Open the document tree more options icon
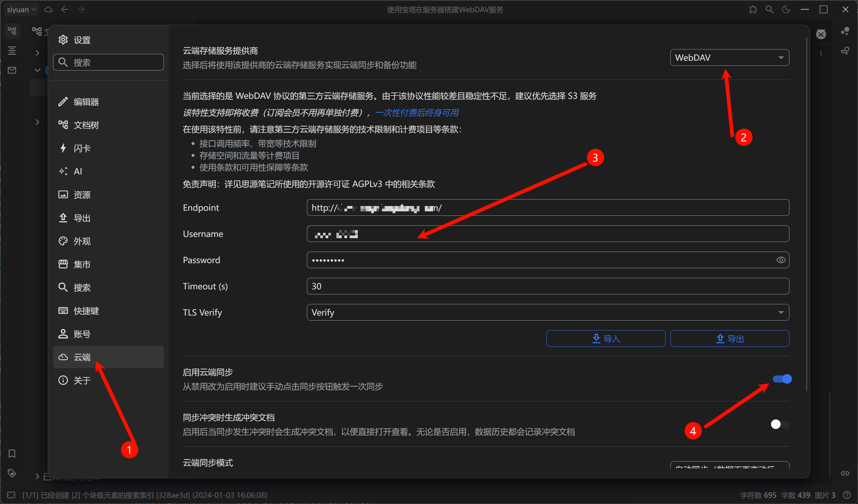This screenshot has width=858, height=504. 821,54
